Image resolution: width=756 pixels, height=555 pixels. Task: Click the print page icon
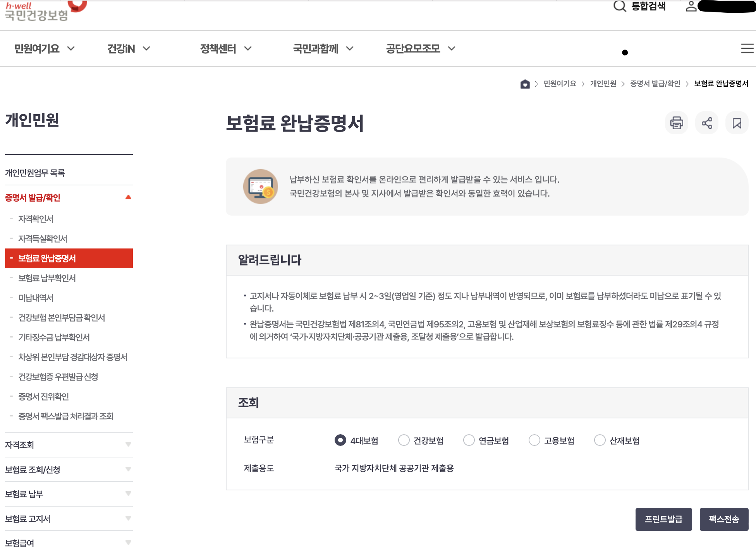pyautogui.click(x=676, y=123)
